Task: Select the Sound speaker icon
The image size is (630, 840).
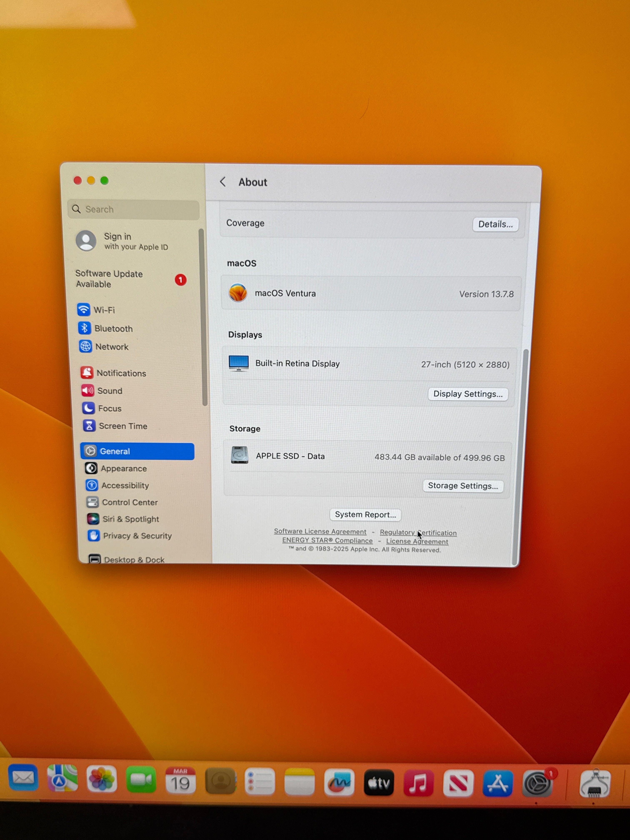Action: [x=87, y=390]
